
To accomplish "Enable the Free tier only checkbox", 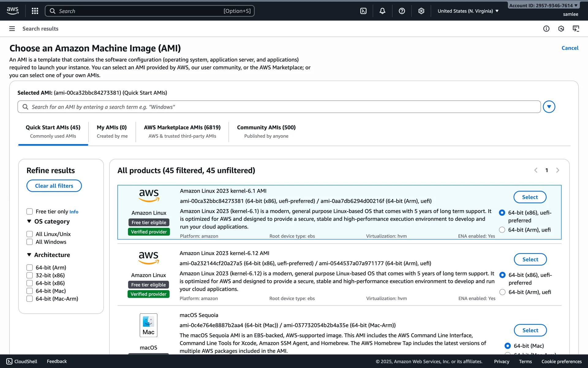I will [x=29, y=211].
